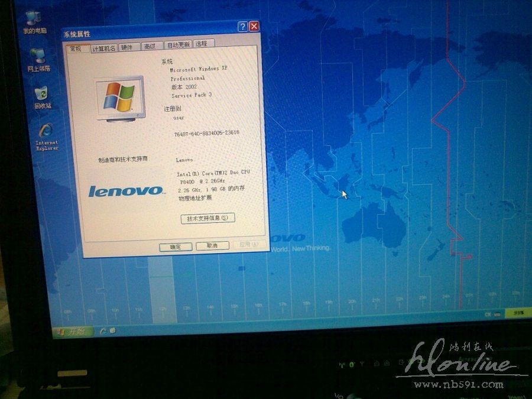Click the 'Intel(R) Core(TM)2 Duo CPU' text
The image size is (532, 399).
pyautogui.click(x=213, y=173)
